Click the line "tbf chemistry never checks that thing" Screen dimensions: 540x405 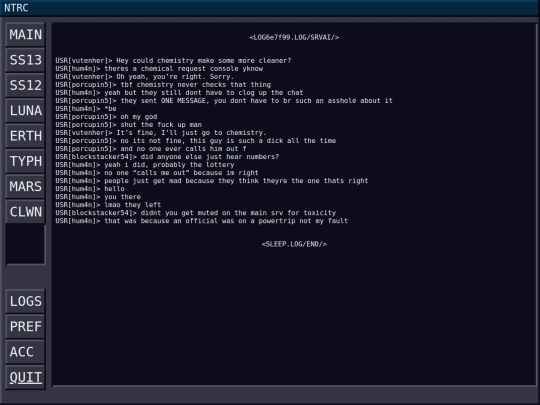point(163,85)
